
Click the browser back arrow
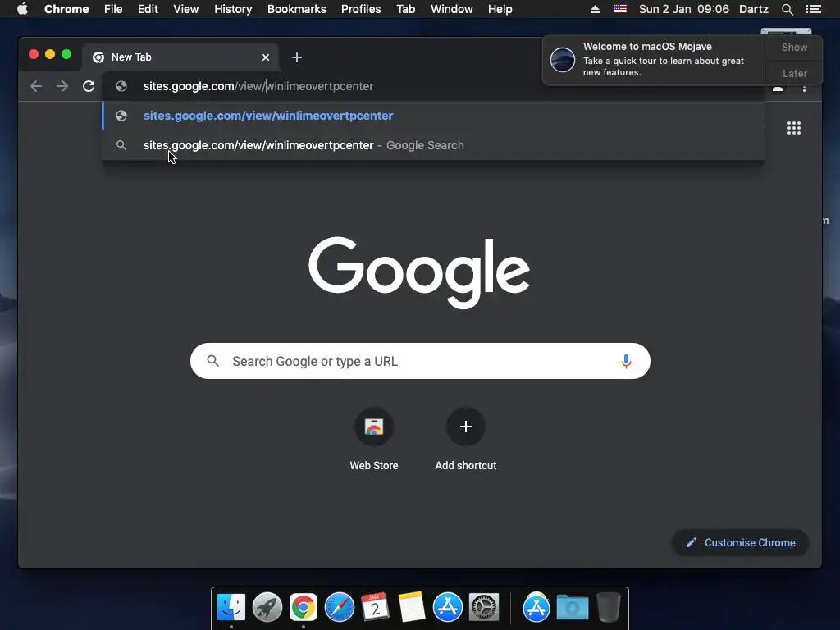(x=36, y=86)
